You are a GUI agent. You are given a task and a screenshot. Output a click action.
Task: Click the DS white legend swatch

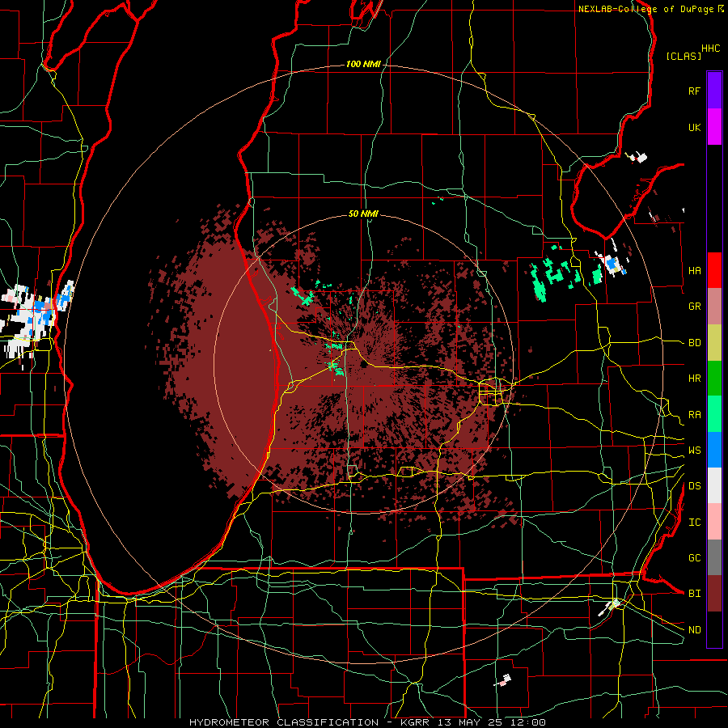(714, 485)
